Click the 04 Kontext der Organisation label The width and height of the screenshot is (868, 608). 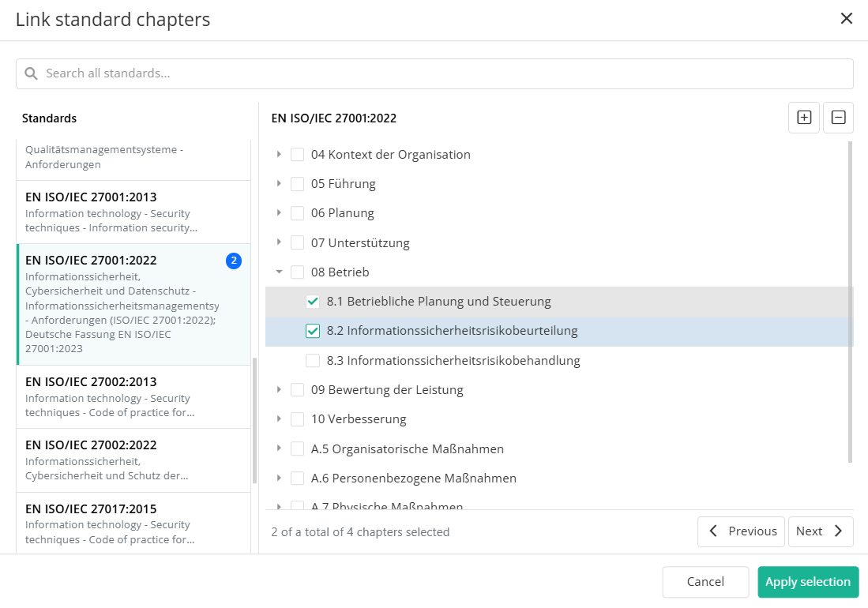(x=391, y=154)
